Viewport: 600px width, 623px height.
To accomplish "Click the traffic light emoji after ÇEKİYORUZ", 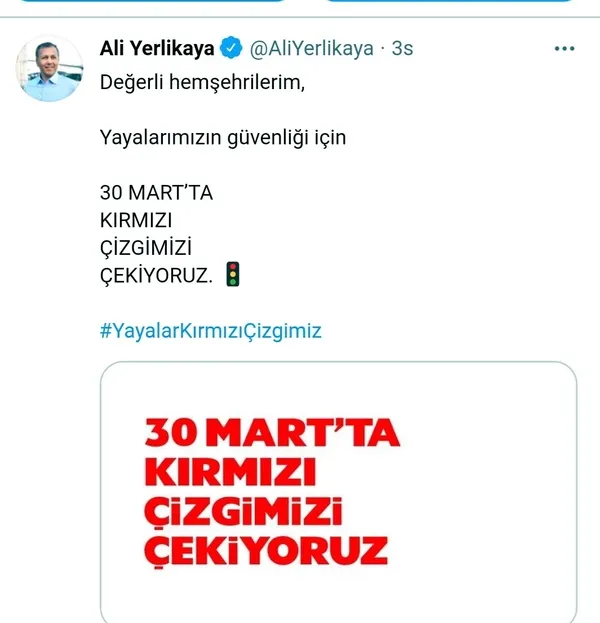I will coord(233,274).
